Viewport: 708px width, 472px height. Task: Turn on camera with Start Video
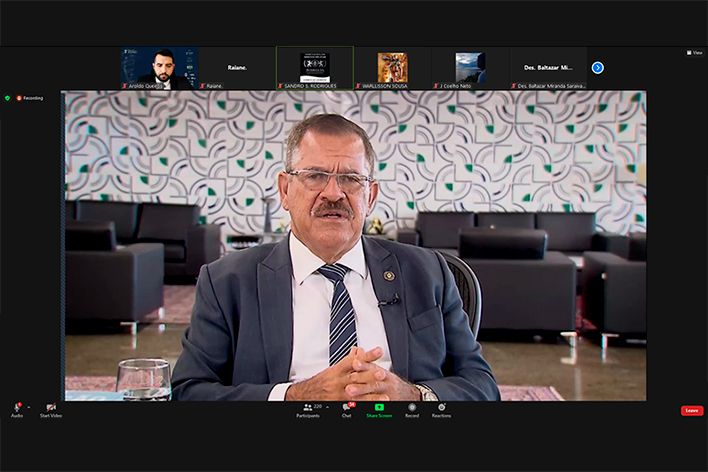51,410
